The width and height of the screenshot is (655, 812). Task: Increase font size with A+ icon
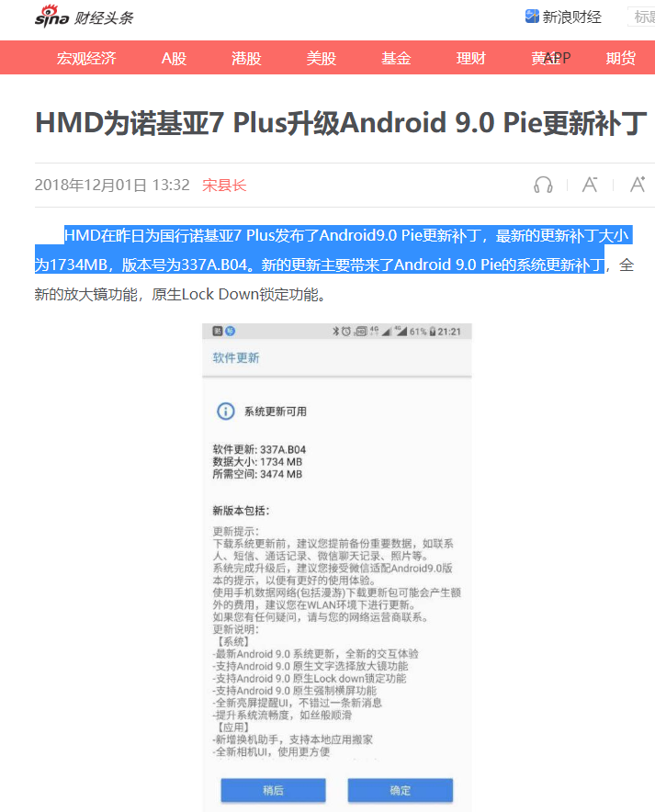coord(638,185)
